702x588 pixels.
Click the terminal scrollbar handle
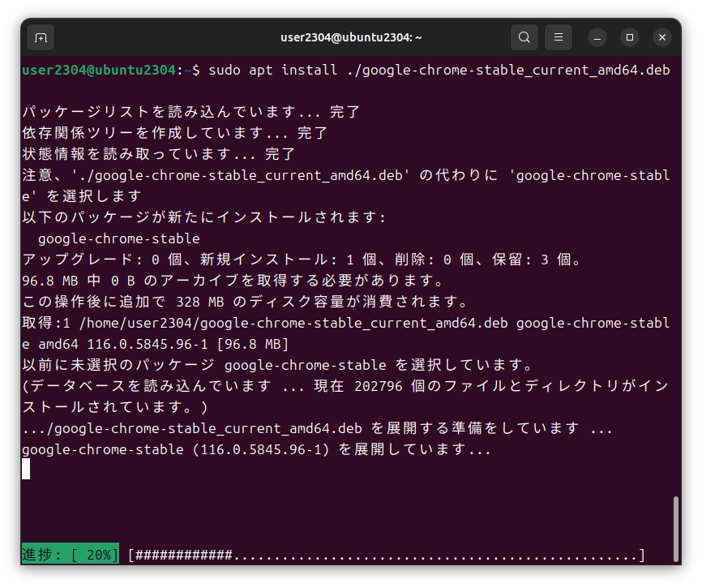(x=676, y=529)
